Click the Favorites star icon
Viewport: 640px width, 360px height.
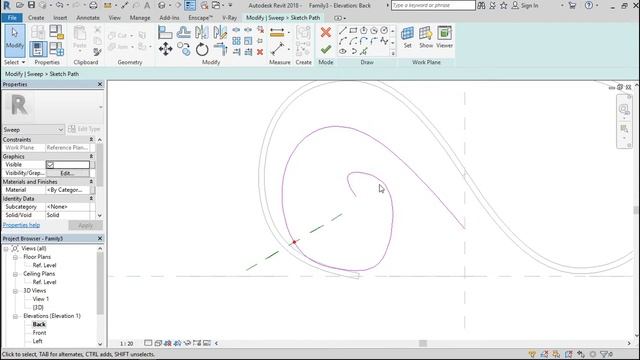pos(504,5)
